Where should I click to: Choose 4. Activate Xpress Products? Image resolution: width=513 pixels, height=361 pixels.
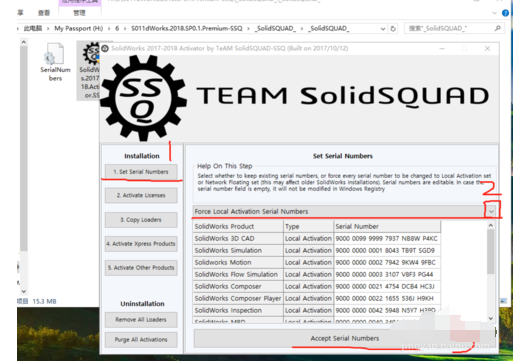tap(141, 244)
